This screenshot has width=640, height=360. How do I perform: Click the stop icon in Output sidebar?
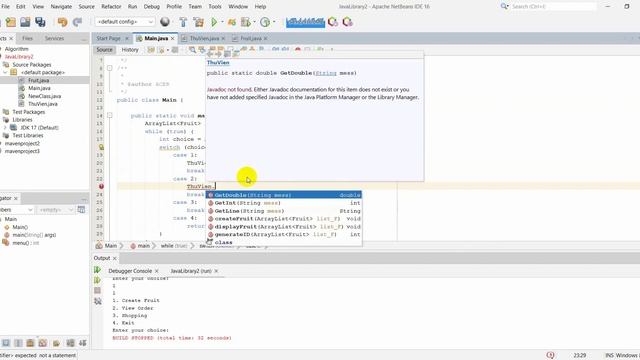tap(97, 291)
